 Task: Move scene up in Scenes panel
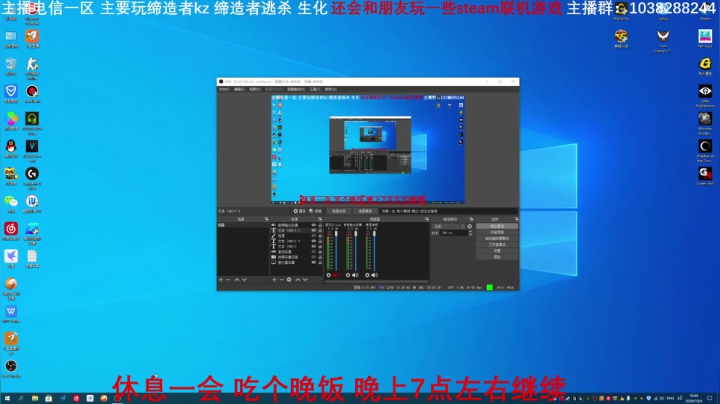point(237,280)
